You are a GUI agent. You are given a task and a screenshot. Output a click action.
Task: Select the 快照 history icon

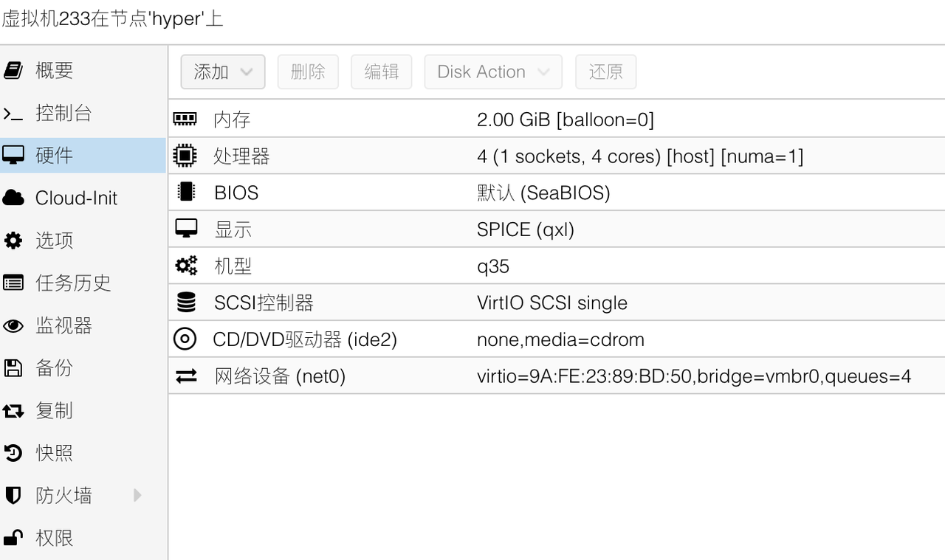(13, 452)
